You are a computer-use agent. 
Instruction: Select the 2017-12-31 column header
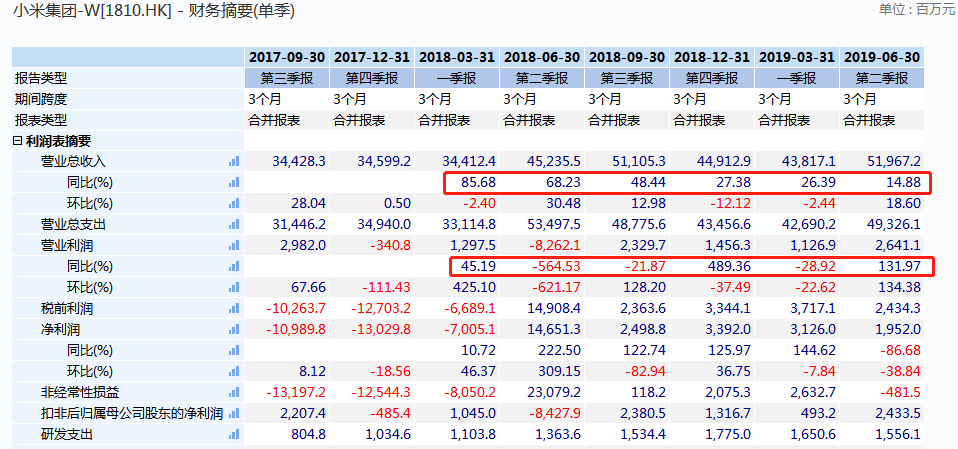[x=371, y=57]
